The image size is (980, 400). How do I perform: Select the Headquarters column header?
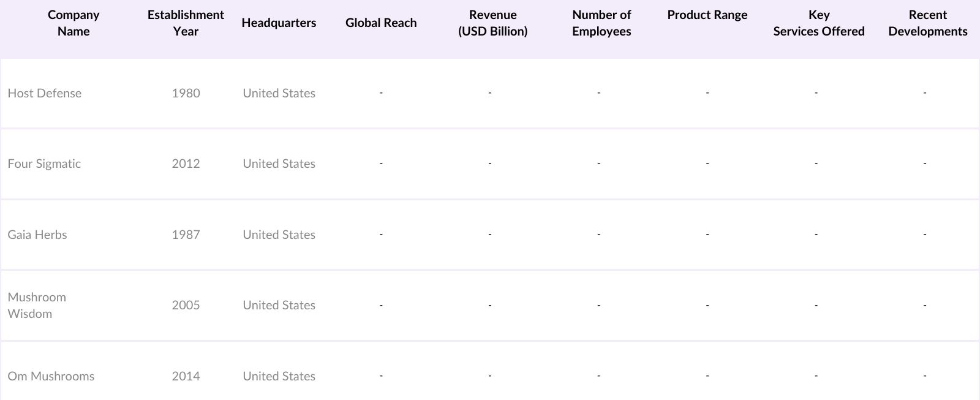(279, 23)
